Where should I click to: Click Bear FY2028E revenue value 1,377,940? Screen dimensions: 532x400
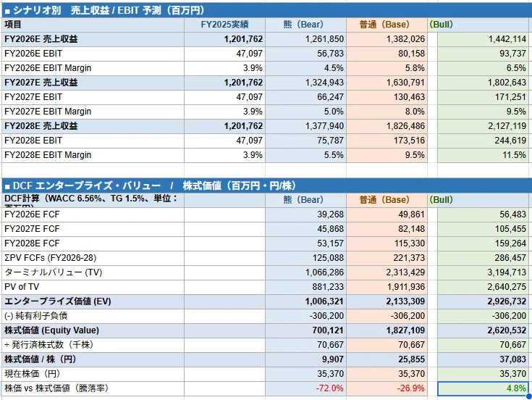click(324, 126)
